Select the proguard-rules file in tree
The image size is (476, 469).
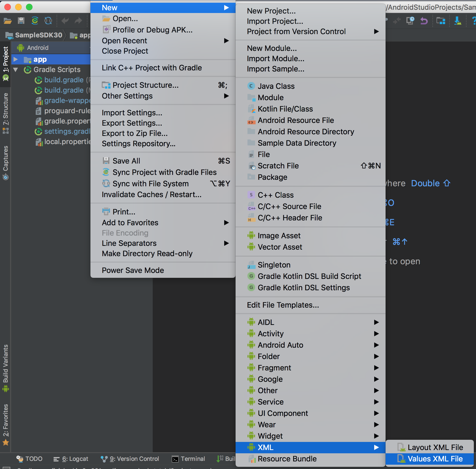coord(63,111)
